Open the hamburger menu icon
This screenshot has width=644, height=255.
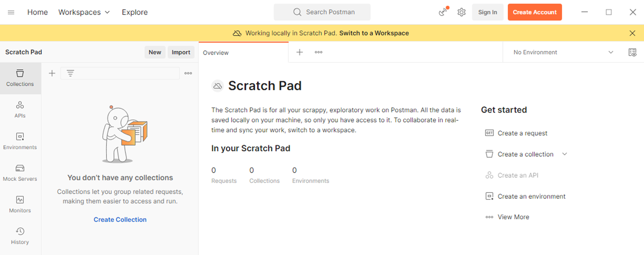coord(11,12)
